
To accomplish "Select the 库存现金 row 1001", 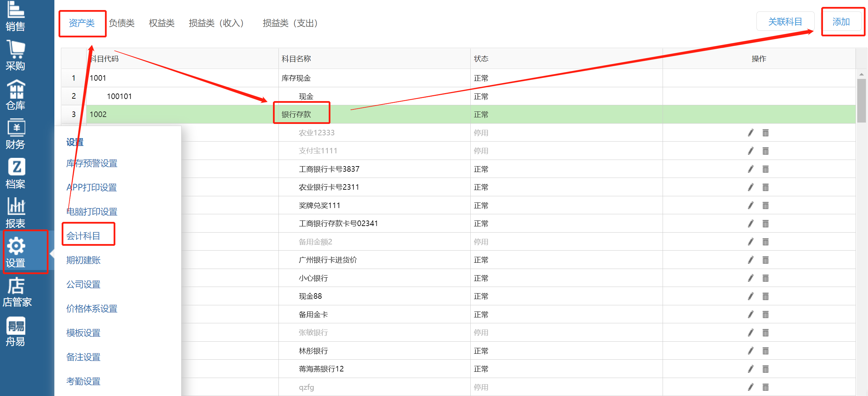I will [458, 78].
